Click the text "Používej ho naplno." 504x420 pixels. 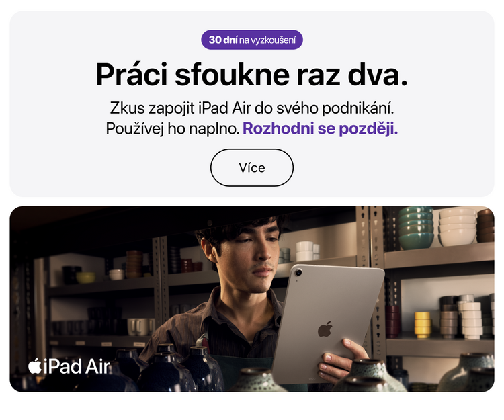pos(173,129)
